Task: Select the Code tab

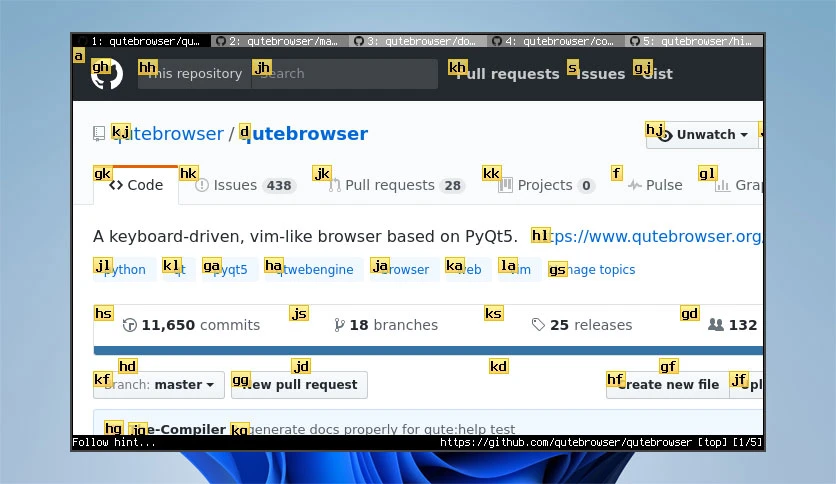Action: tap(136, 185)
